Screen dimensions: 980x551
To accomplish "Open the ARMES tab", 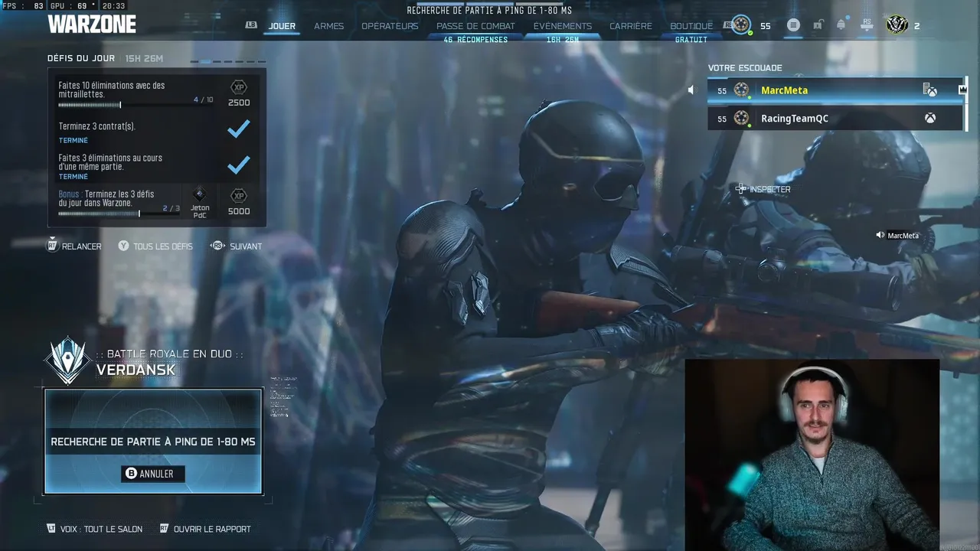I will (x=328, y=26).
